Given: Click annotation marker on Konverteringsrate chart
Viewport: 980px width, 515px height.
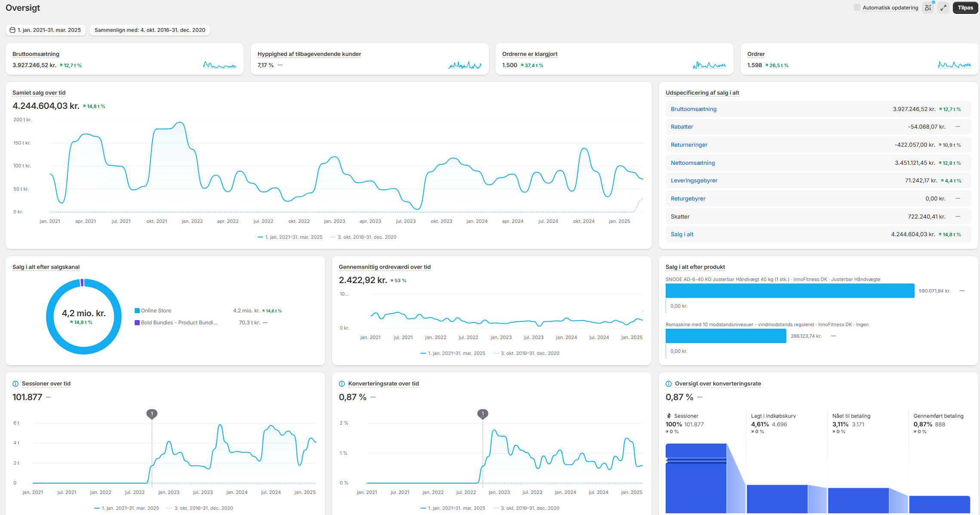Looking at the screenshot, I should pos(482,413).
